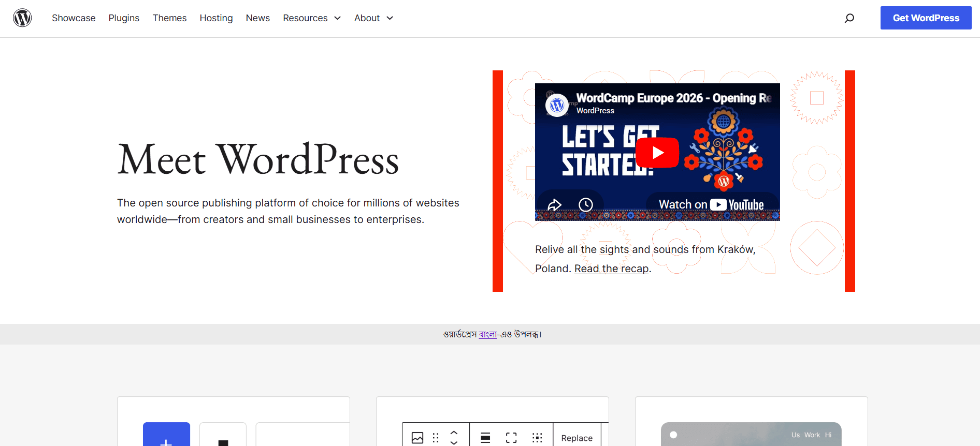980x446 pixels.
Task: Click Replace in the block toolbar
Action: [577, 438]
